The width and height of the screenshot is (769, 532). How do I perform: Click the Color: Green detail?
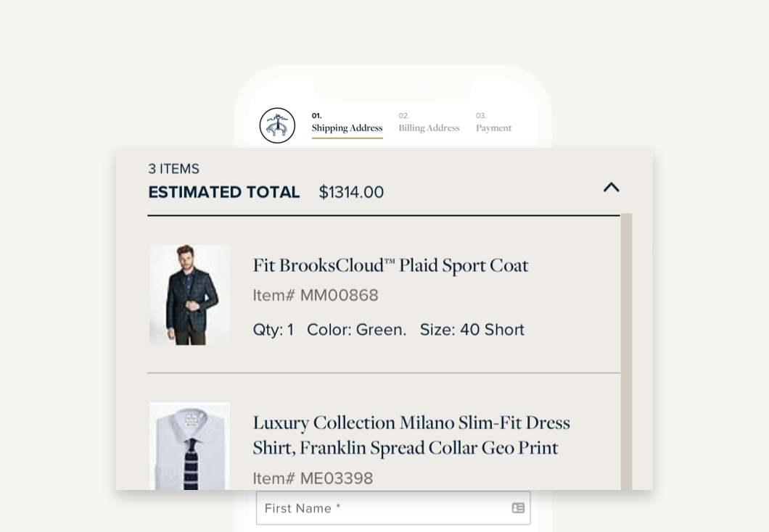click(356, 330)
